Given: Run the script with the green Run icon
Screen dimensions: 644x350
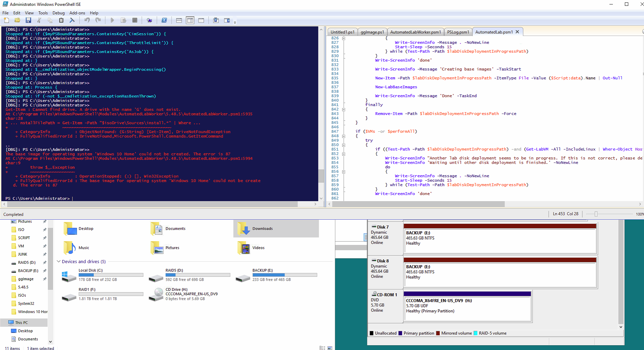Looking at the screenshot, I should point(112,20).
